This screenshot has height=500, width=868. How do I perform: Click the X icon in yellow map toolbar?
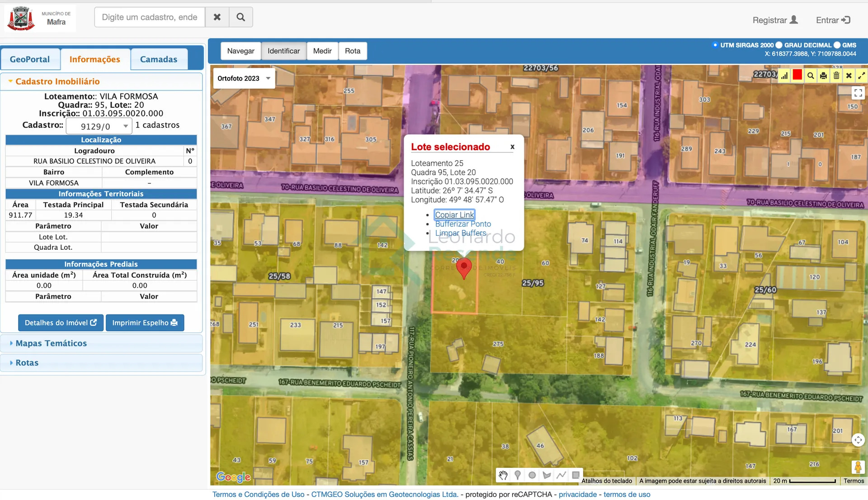pos(849,76)
